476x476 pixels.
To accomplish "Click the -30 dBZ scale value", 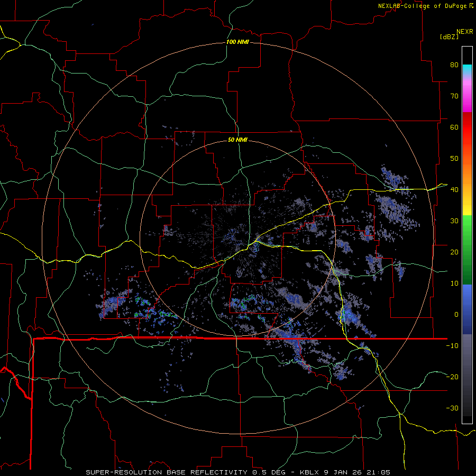I will (x=452, y=408).
